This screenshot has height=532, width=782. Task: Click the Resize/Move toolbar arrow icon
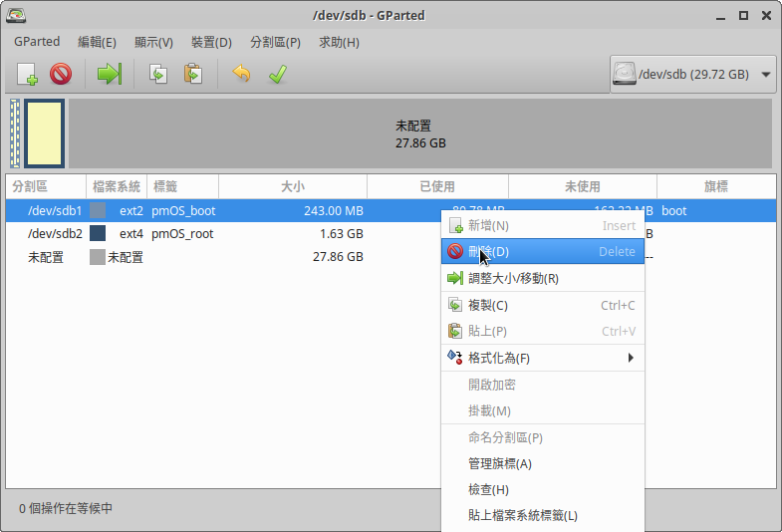(109, 74)
